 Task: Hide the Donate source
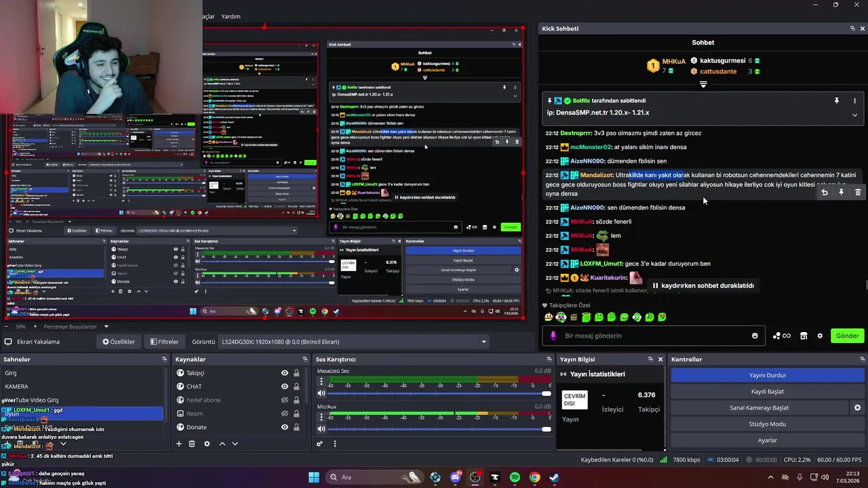(285, 427)
